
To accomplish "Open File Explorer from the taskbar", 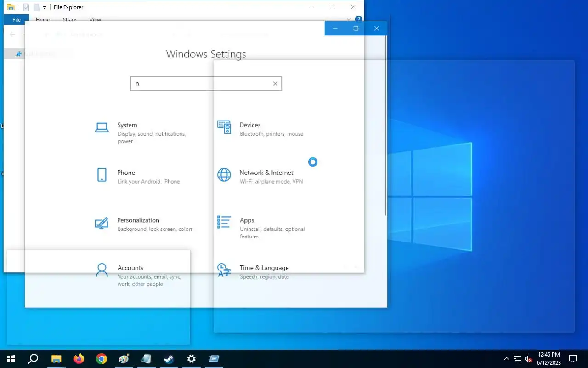I will (x=56, y=359).
